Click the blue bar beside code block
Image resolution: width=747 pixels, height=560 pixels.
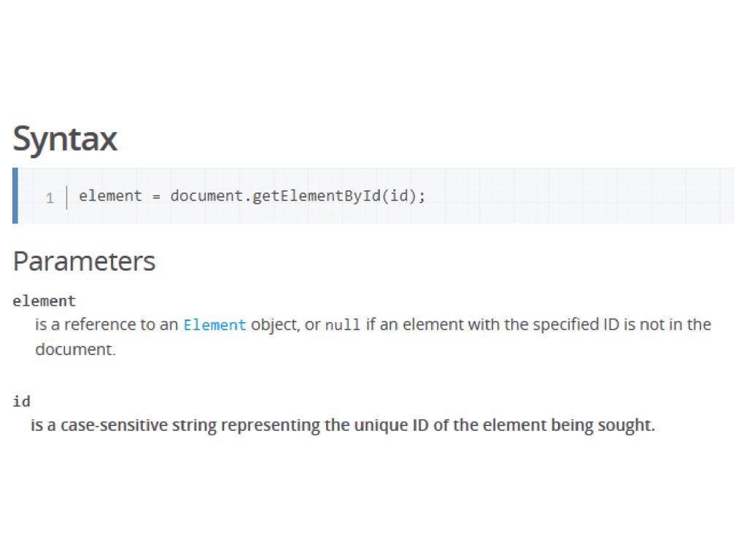[x=15, y=195]
